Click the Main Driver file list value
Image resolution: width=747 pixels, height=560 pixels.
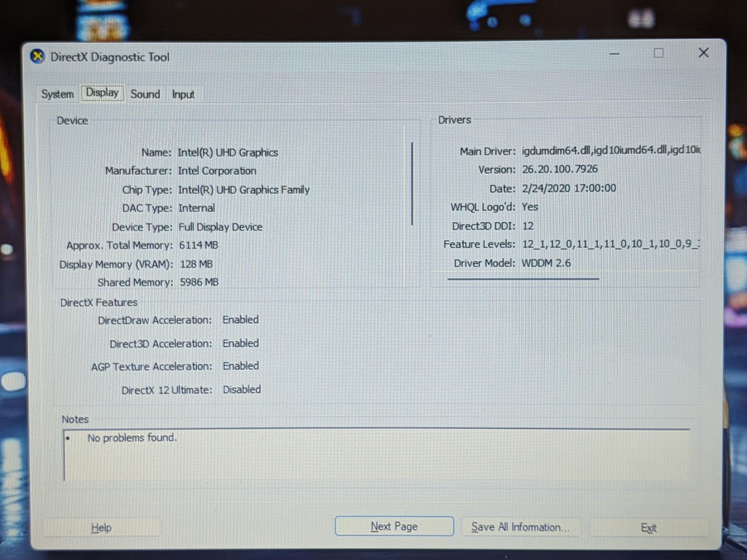pyautogui.click(x=611, y=150)
